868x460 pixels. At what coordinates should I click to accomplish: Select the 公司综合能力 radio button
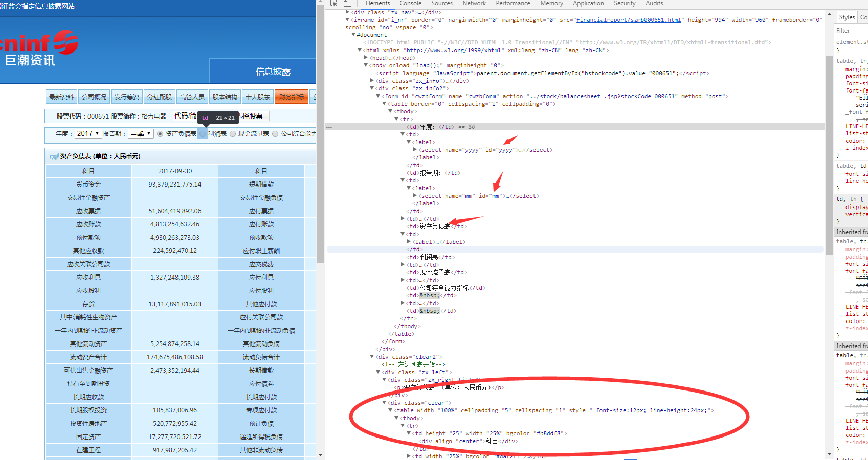tap(275, 134)
